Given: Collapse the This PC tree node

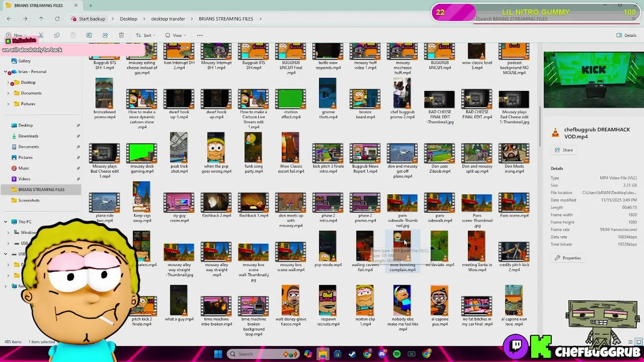Looking at the screenshot, I should [x=6, y=222].
